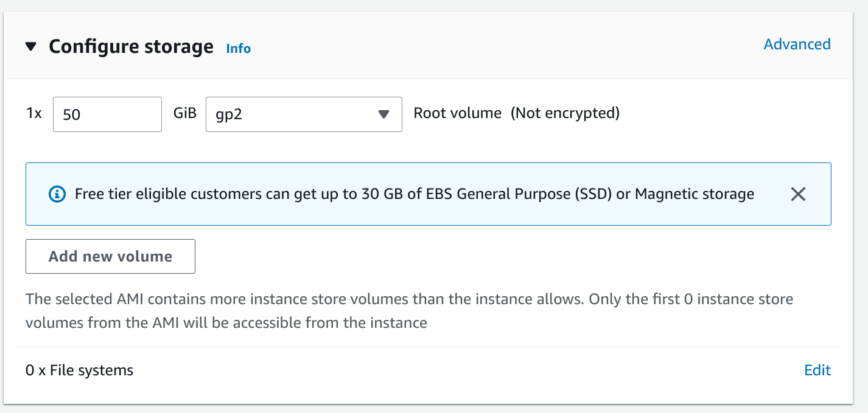Click the EBS General Purpose (SSD) text
The height and width of the screenshot is (413, 868).
pos(532,195)
